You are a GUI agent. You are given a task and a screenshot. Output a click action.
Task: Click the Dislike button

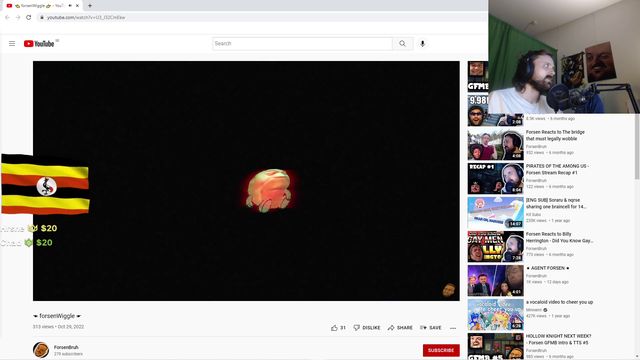click(x=367, y=328)
